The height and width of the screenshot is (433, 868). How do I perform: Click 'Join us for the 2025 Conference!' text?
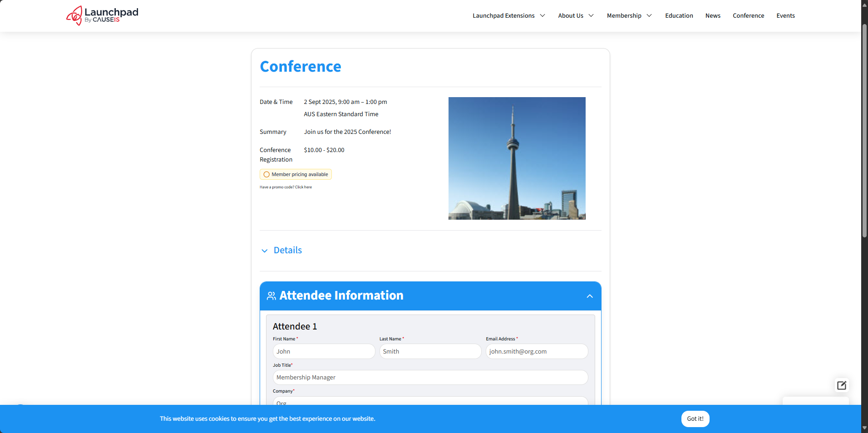click(347, 132)
